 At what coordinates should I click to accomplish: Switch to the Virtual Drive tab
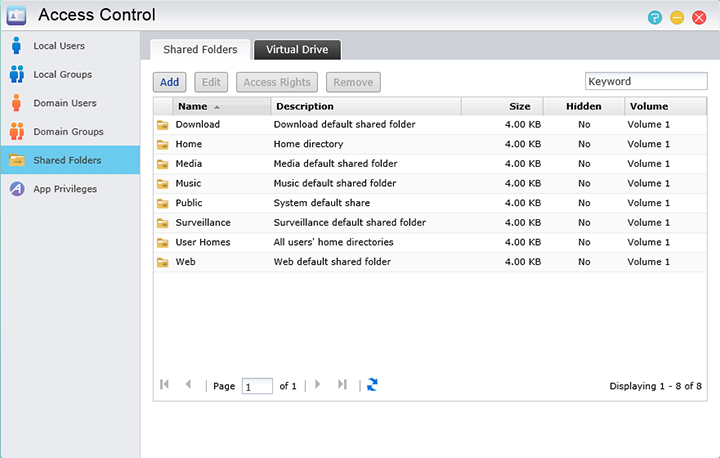[297, 49]
